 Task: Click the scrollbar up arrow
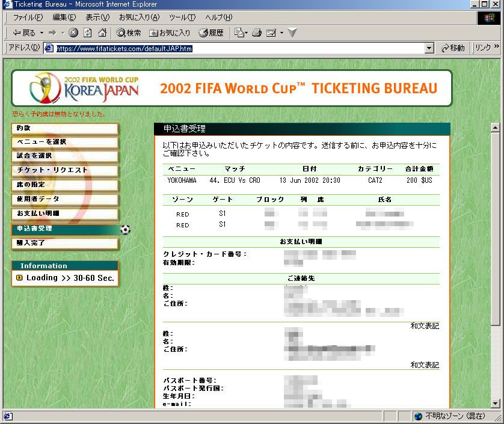coord(496,128)
